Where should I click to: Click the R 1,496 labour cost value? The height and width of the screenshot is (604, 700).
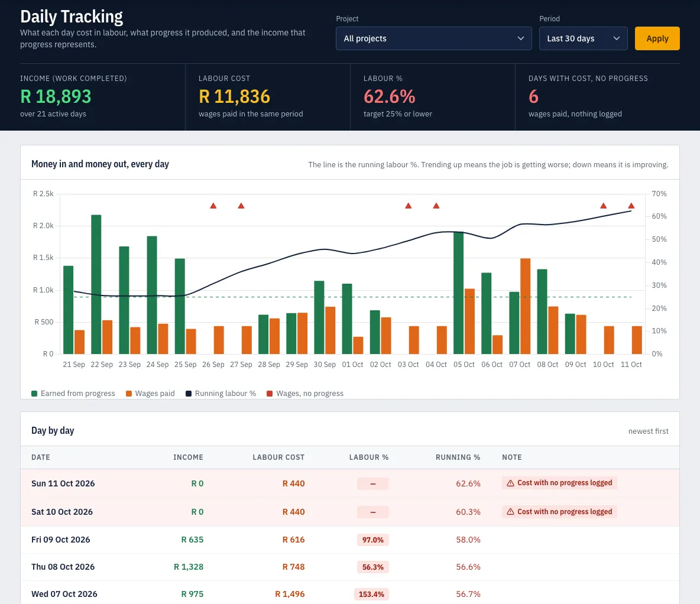(x=290, y=594)
